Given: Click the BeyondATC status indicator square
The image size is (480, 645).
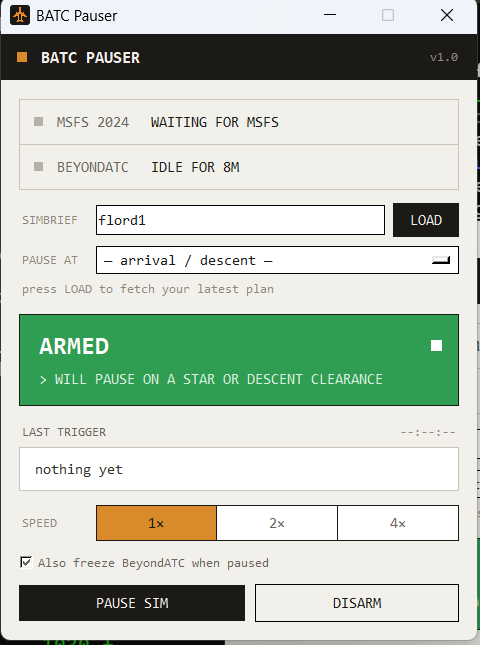Looking at the screenshot, I should tap(39, 167).
